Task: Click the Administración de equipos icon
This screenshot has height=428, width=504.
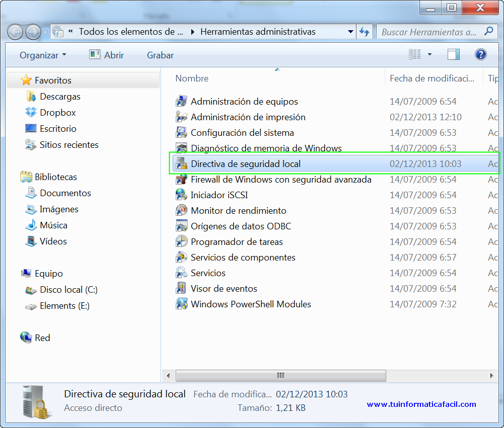Action: tap(181, 102)
